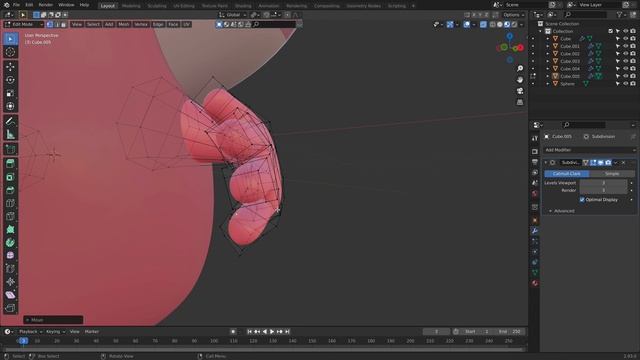The image size is (640, 360).
Task: Select the Cursor tool
Action: point(10,52)
